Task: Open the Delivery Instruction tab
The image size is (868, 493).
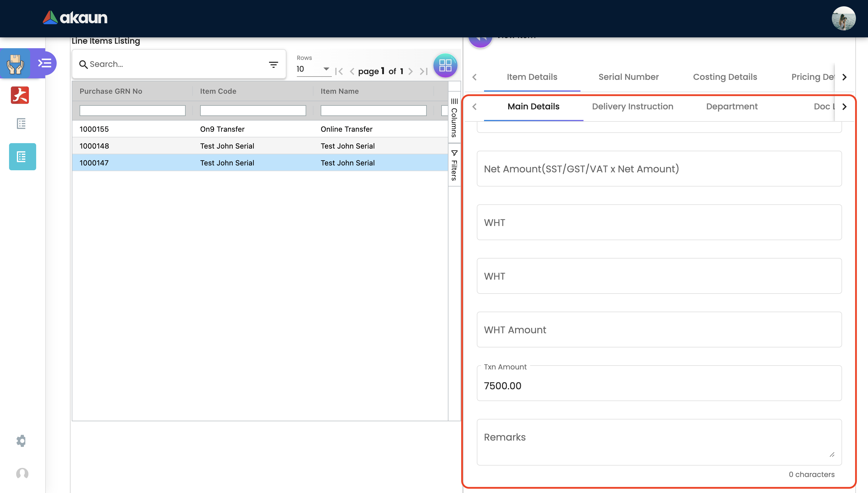Action: coord(632,107)
